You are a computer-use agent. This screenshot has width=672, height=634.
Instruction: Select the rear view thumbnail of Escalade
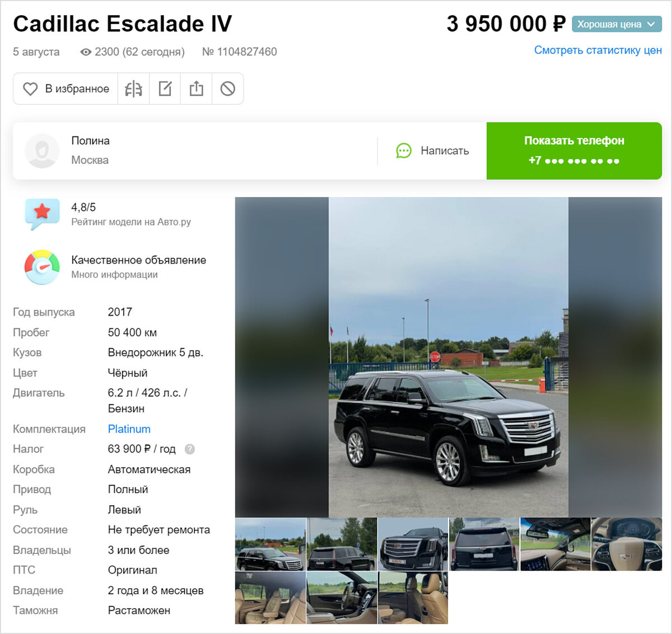tap(484, 544)
